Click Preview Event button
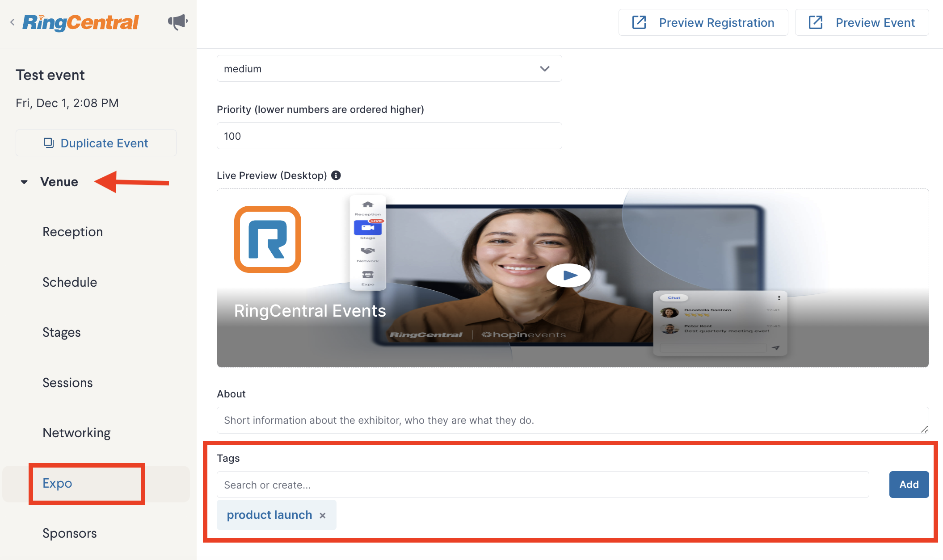 point(862,22)
